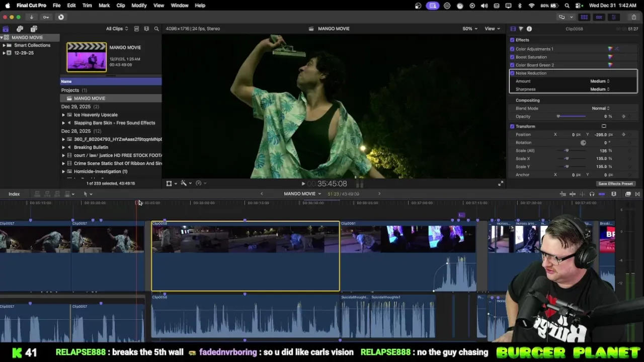Open Sharpness Medium dropdown
The height and width of the screenshot is (362, 644).
click(600, 89)
